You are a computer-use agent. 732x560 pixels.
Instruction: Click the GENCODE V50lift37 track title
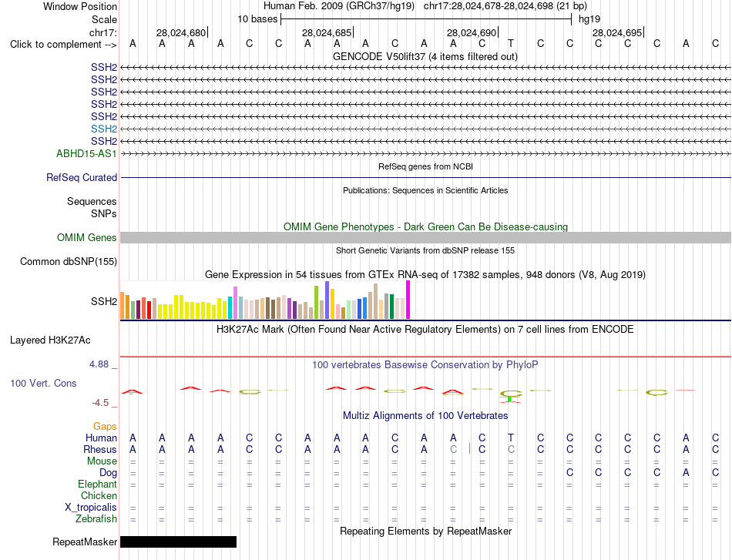[x=425, y=56]
